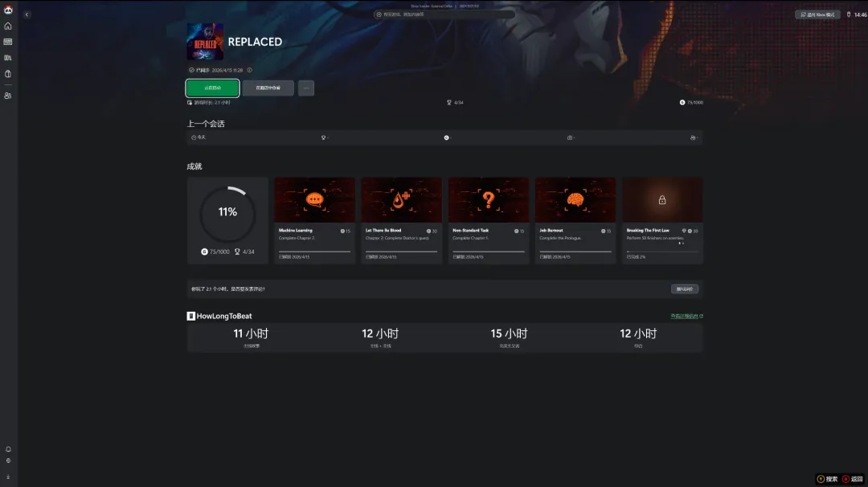Click the 4/34 trophy count under the header
Image resolution: width=868 pixels, height=487 pixels.
click(x=455, y=102)
